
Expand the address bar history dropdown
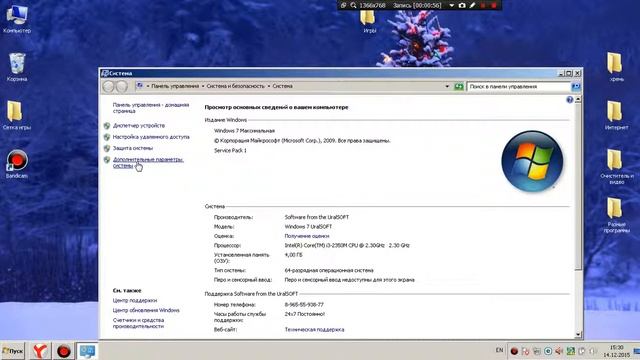pos(447,87)
